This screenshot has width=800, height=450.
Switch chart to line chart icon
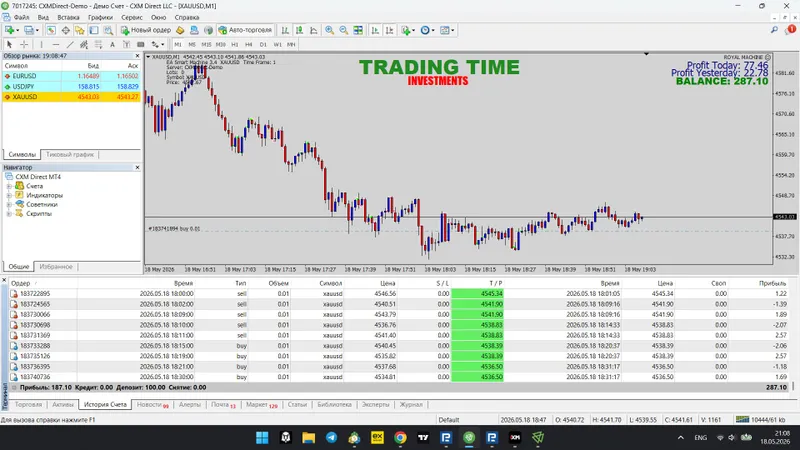click(314, 31)
